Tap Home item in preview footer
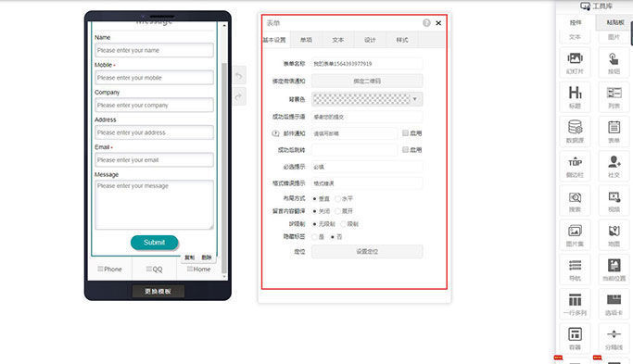633x364 pixels. tap(199, 269)
